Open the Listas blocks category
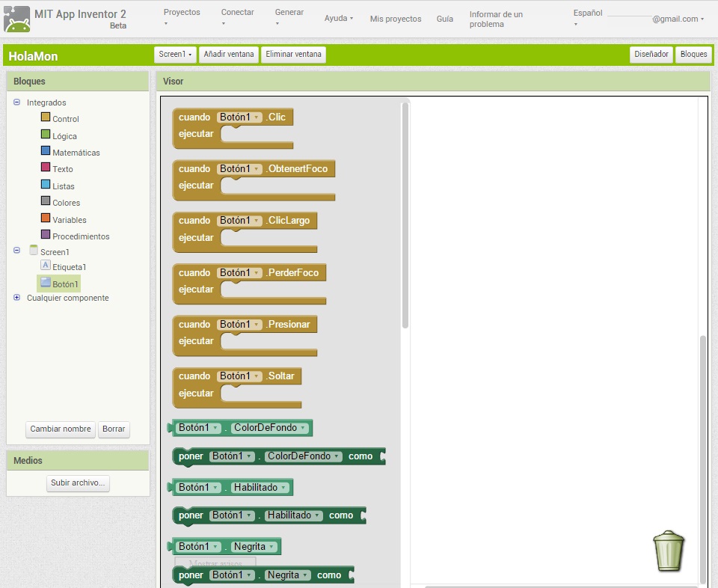The image size is (718, 588). click(63, 186)
